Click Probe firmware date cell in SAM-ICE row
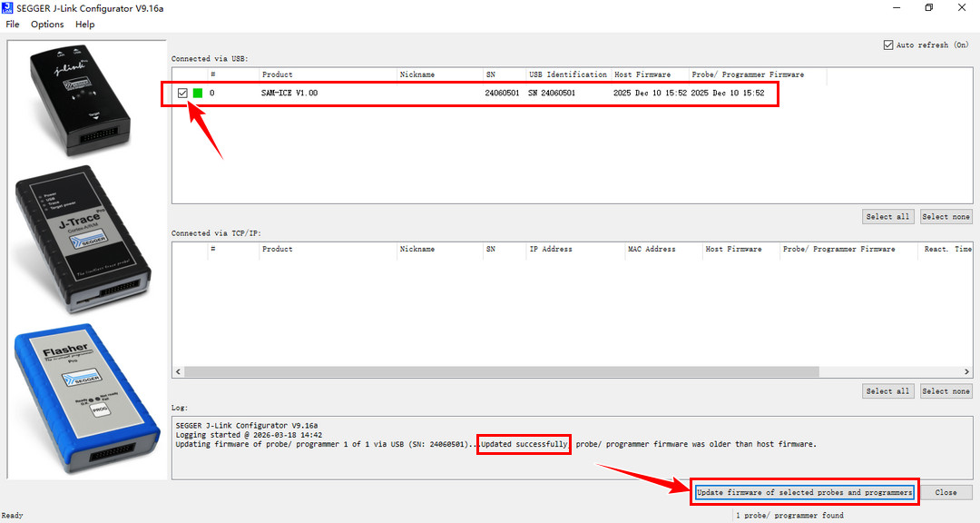Viewport: 980px width, 523px height. pyautogui.click(x=728, y=94)
